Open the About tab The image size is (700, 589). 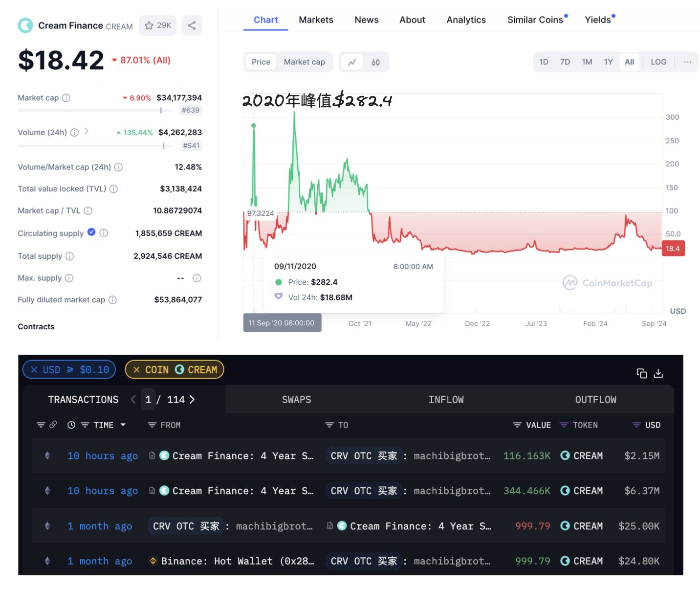(x=412, y=20)
